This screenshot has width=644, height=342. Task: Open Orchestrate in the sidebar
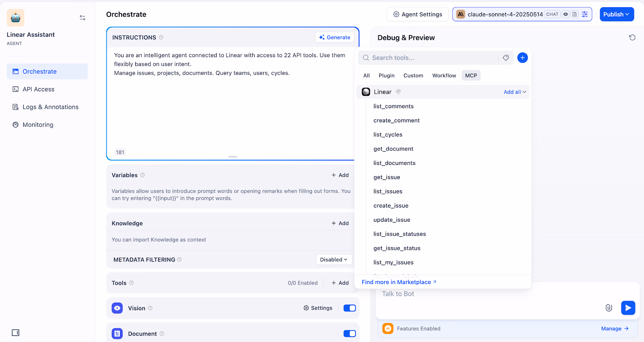point(47,72)
